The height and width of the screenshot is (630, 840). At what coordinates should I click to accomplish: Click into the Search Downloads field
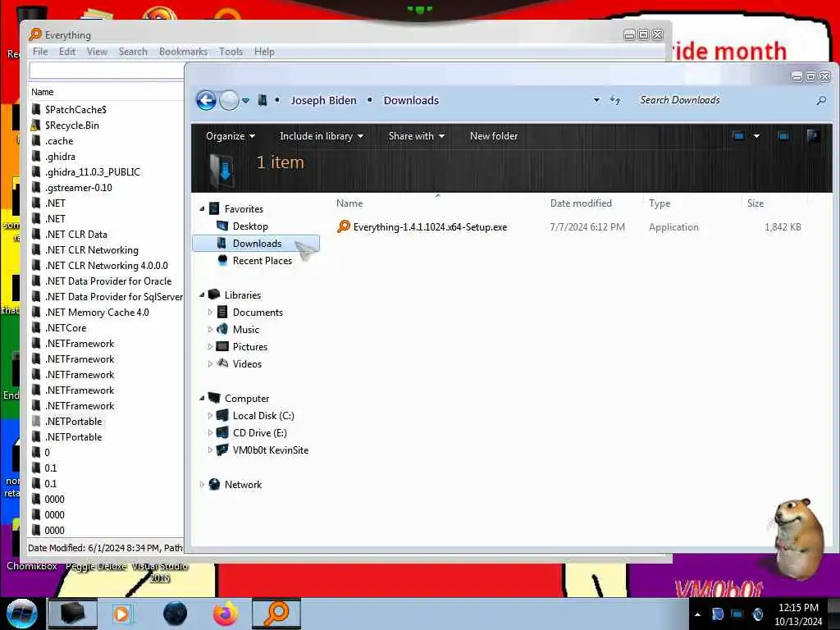click(x=724, y=100)
